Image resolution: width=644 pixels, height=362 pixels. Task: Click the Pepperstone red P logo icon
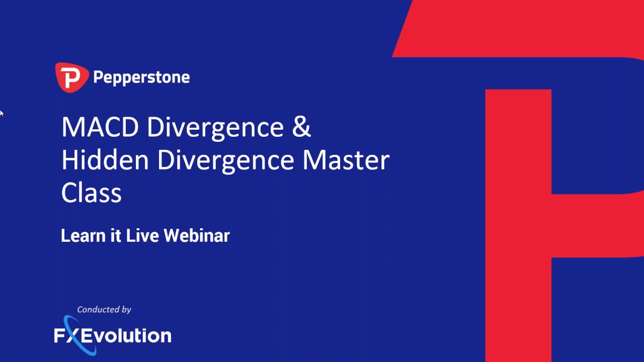coord(72,77)
